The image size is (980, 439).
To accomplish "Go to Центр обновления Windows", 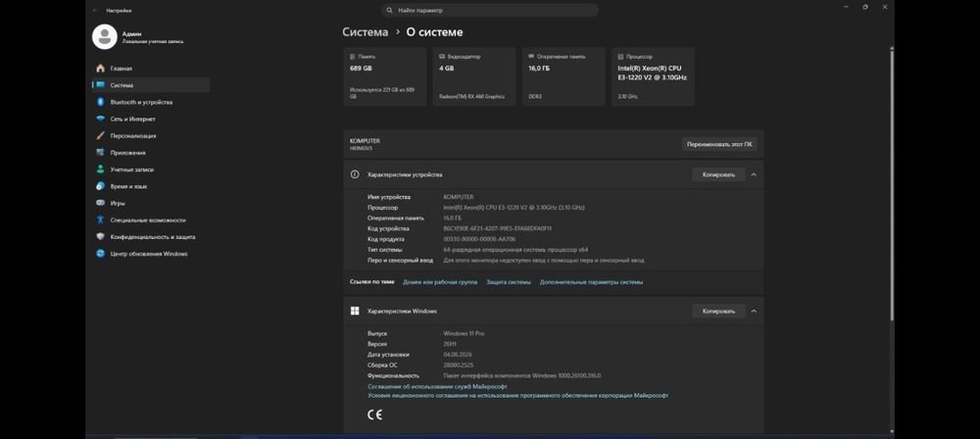I will [151, 254].
